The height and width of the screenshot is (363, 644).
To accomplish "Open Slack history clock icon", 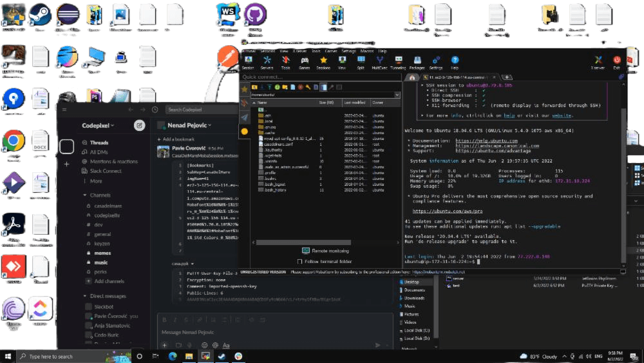I will pyautogui.click(x=155, y=110).
